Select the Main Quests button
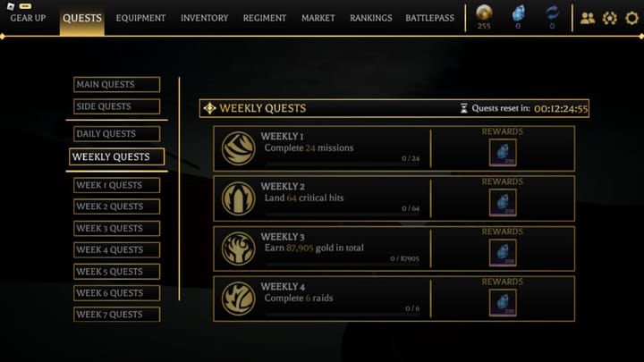The width and height of the screenshot is (644, 362). point(116,85)
